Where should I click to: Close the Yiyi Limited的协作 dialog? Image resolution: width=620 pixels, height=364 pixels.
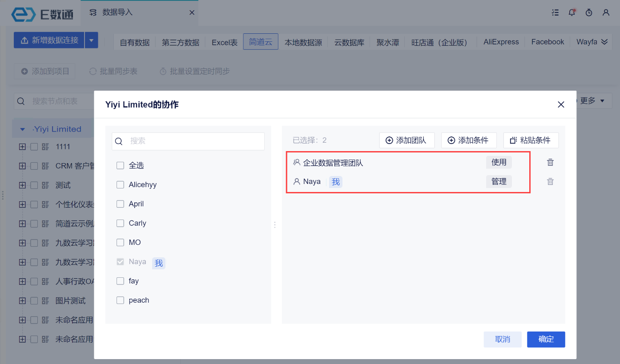pos(561,104)
